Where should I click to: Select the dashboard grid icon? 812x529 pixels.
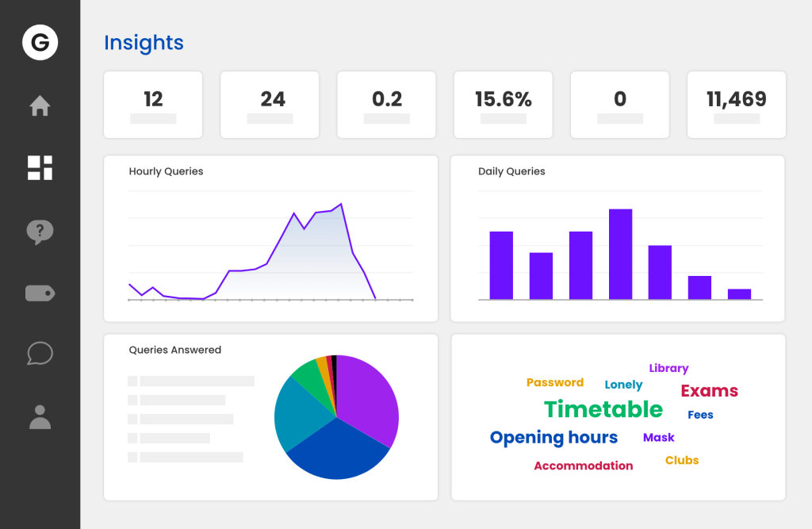point(40,167)
